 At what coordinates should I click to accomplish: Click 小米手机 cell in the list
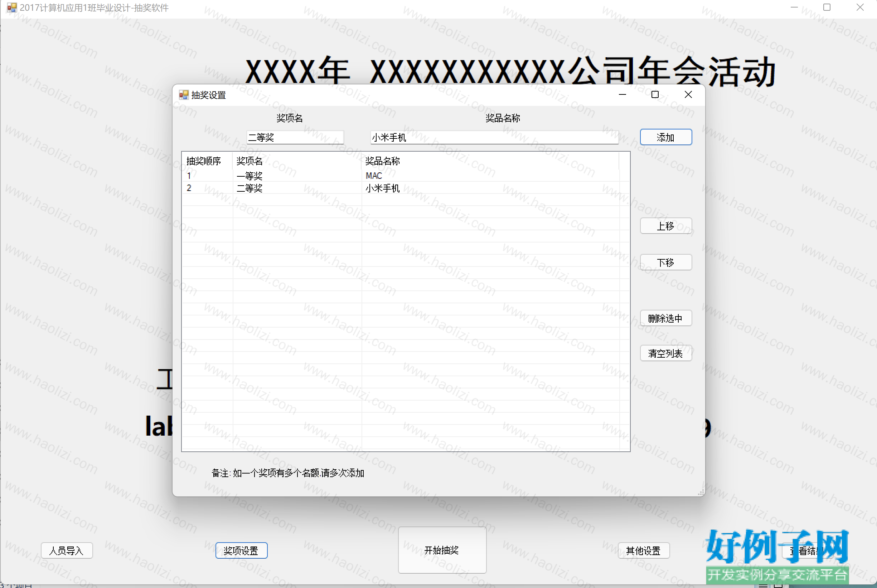click(x=382, y=188)
